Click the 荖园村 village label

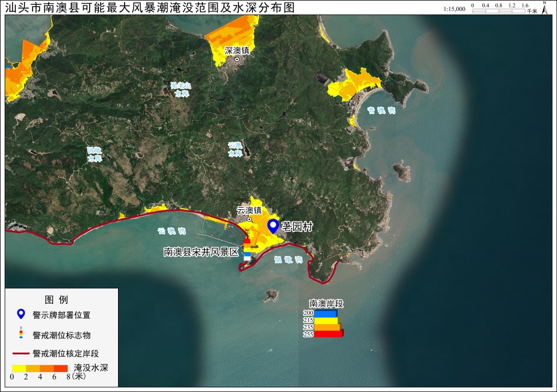(x=297, y=227)
